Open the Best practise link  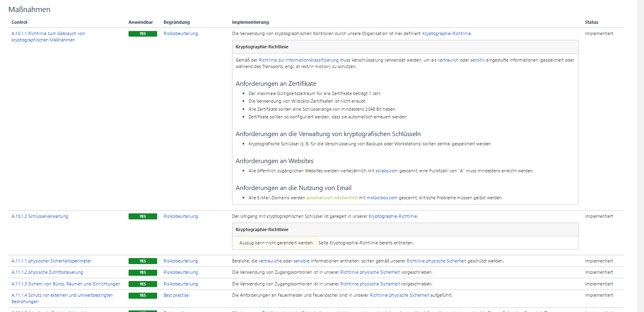click(x=176, y=295)
